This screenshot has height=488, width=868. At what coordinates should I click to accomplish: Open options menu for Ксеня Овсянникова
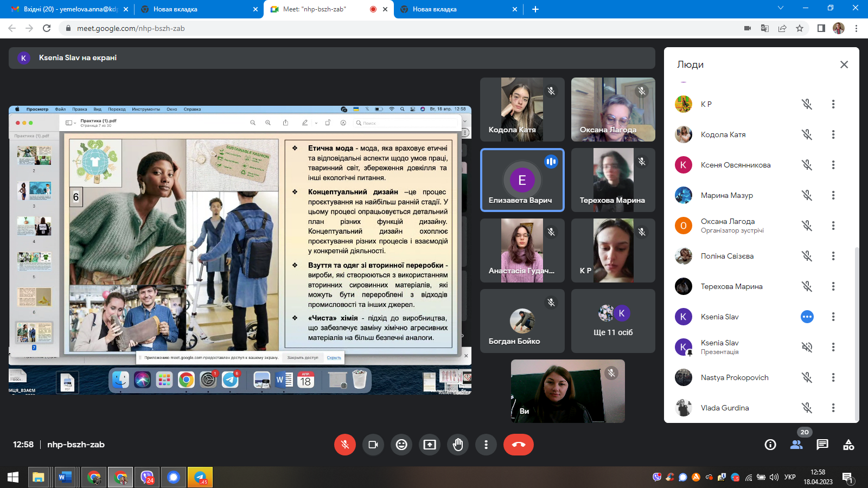tap(833, 165)
